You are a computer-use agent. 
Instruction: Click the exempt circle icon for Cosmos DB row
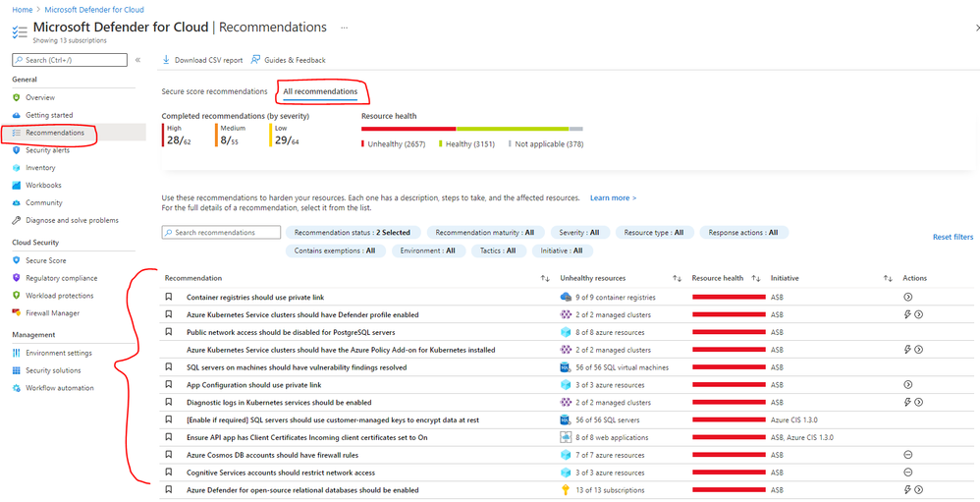[x=908, y=455]
